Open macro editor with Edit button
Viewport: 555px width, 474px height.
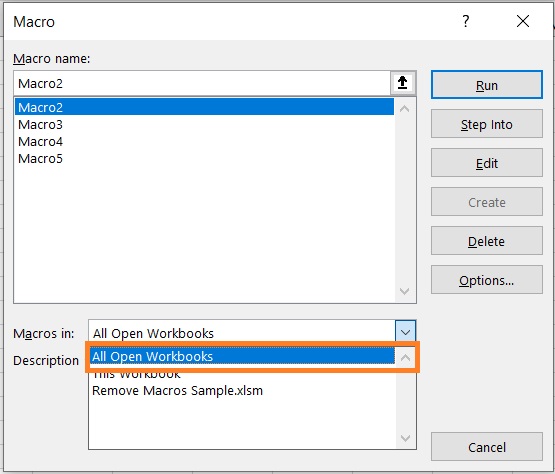click(487, 163)
